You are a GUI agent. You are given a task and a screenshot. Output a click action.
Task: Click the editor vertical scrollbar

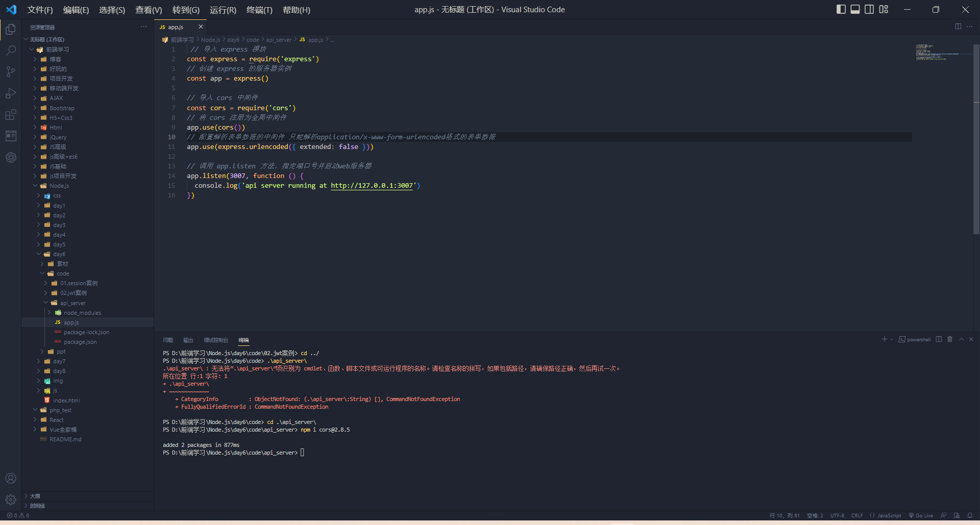(976, 139)
